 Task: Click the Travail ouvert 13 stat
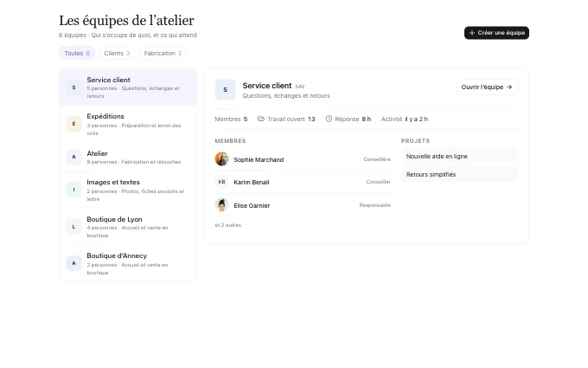tap(286, 119)
